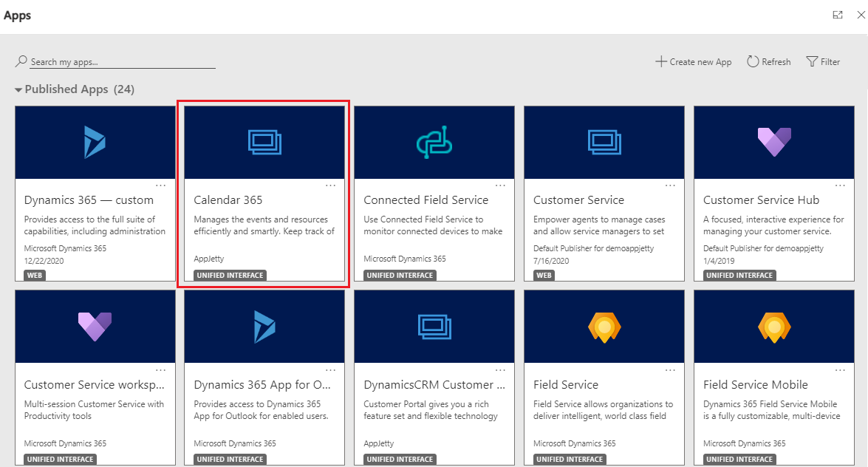The image size is (868, 467).
Task: Click Create new App
Action: pyautogui.click(x=694, y=61)
